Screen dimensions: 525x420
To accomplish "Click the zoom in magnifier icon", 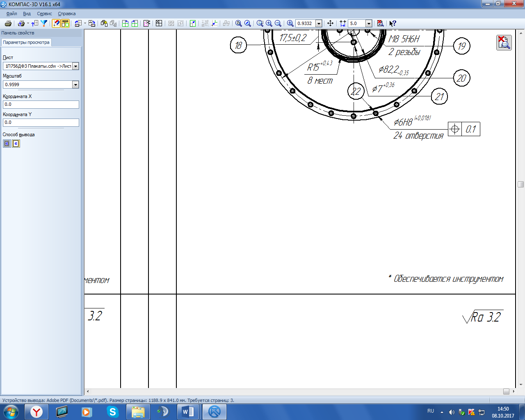I will click(269, 23).
